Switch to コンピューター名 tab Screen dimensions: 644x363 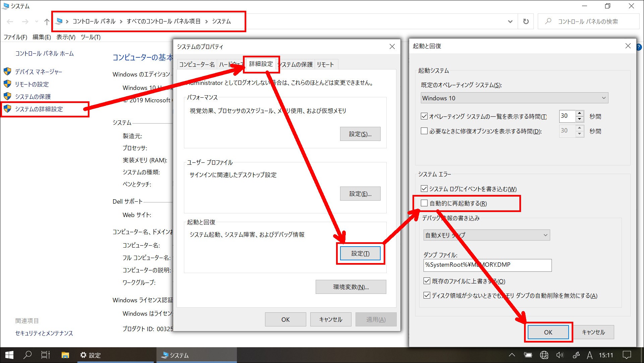197,64
